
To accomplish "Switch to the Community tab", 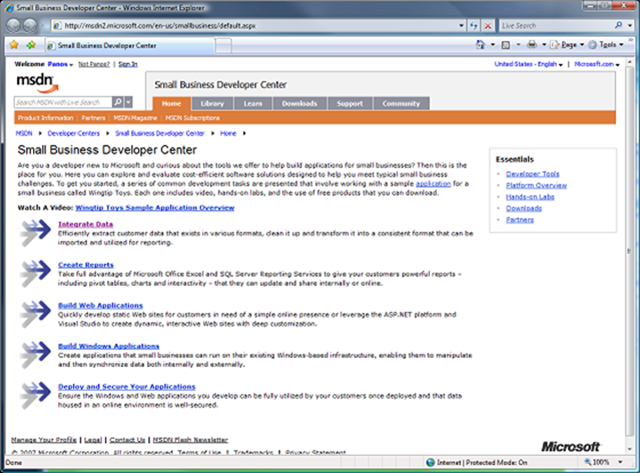I will [x=401, y=104].
